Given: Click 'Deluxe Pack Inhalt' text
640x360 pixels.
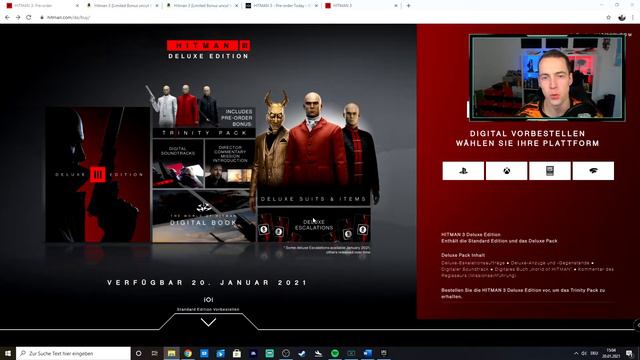Looking at the screenshot, I should pyautogui.click(x=463, y=255).
